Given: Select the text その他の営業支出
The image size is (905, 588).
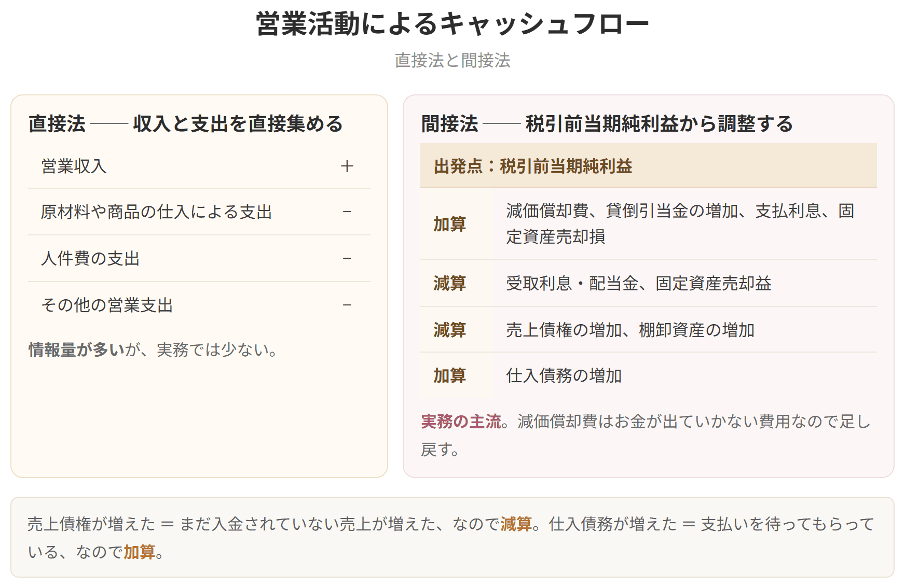Looking at the screenshot, I should (x=107, y=305).
